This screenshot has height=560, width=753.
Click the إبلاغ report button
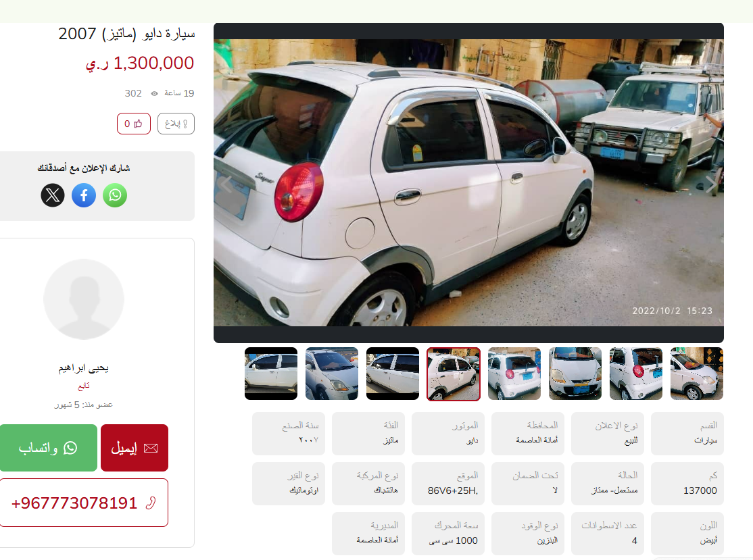[x=176, y=124]
